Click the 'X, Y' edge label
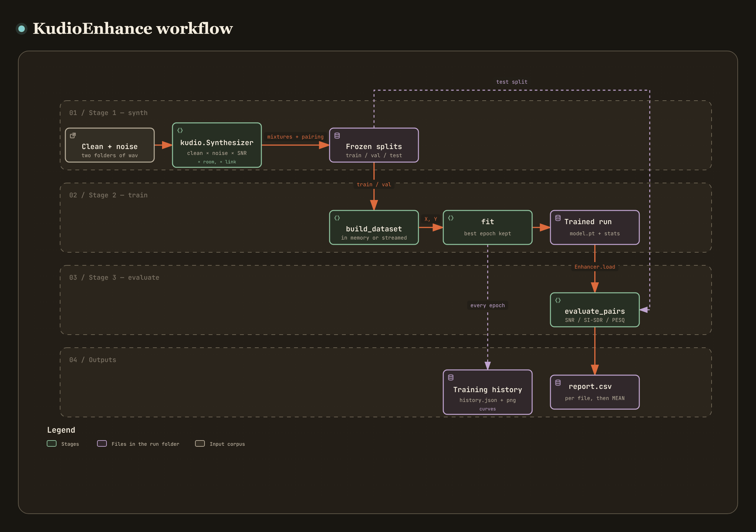This screenshot has width=756, height=532. (x=430, y=219)
